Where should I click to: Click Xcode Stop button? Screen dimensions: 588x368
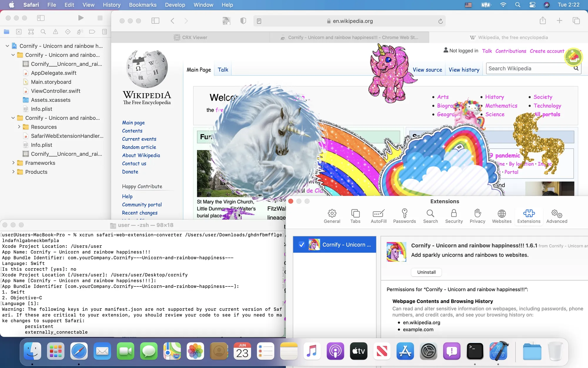coord(100,18)
